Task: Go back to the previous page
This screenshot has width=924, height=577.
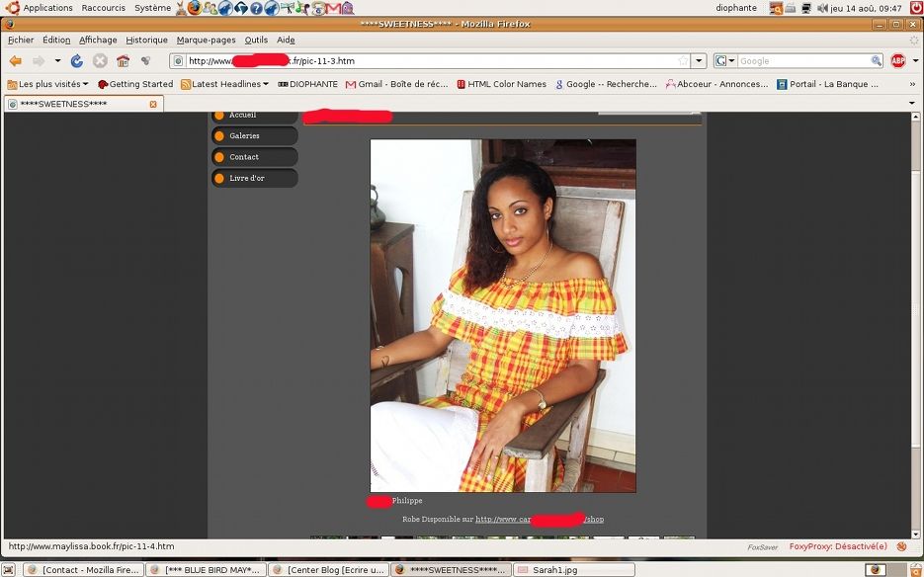Action: 16,60
